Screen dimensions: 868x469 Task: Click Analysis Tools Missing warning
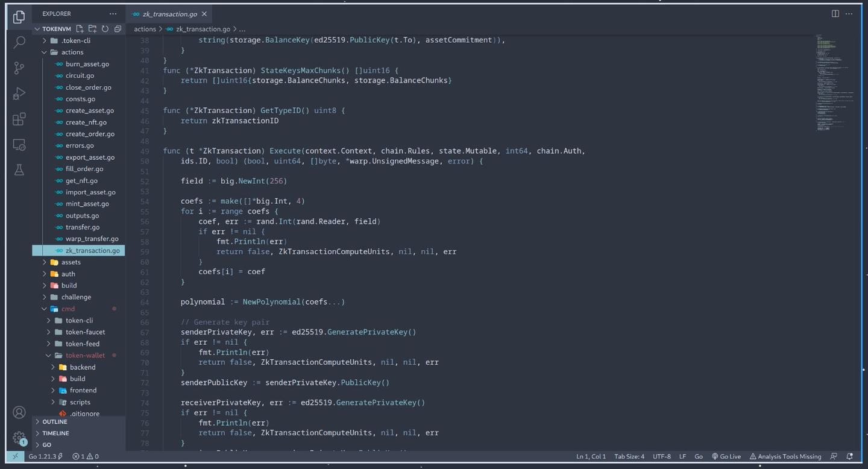(785, 456)
